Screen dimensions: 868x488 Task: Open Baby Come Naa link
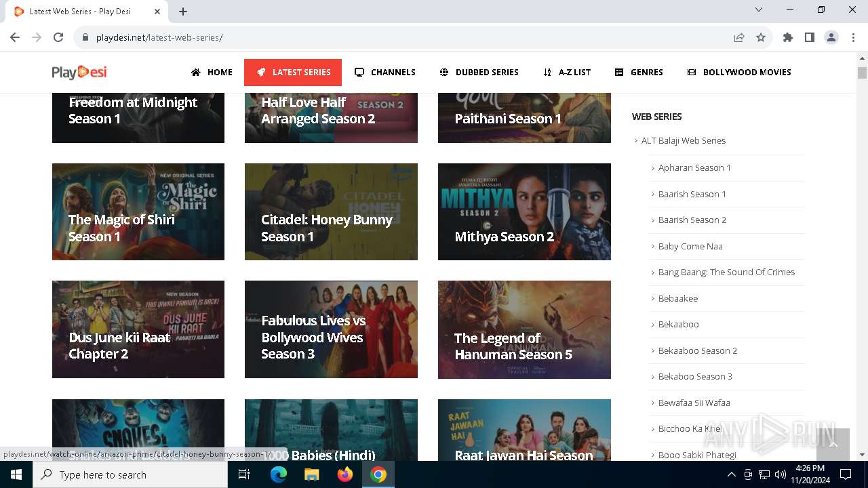[x=690, y=246]
